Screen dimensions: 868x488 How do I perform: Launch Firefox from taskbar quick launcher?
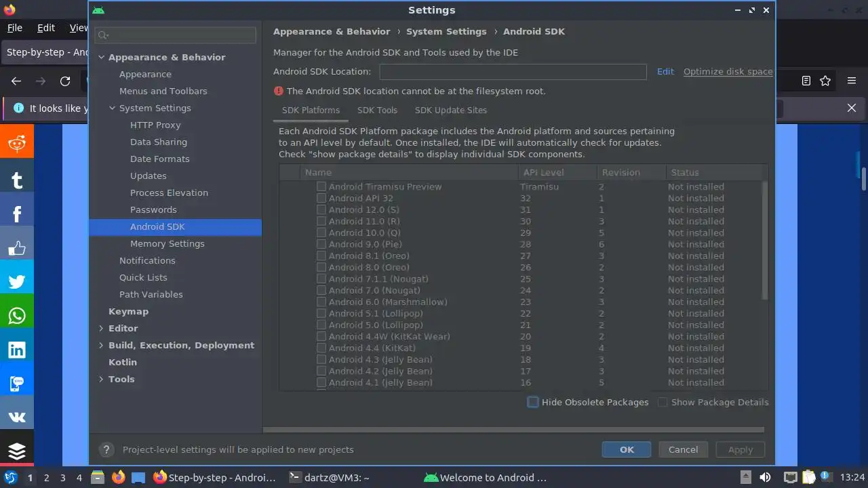[x=118, y=477]
